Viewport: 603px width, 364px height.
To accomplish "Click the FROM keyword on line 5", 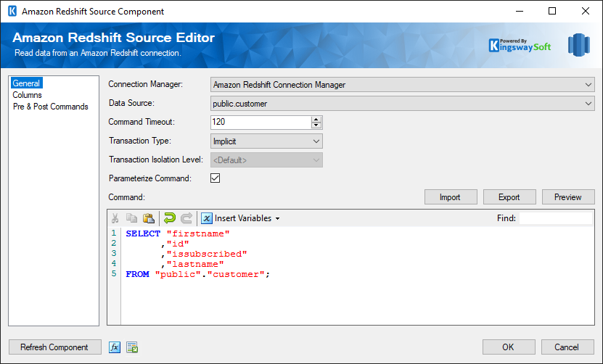I will point(137,274).
